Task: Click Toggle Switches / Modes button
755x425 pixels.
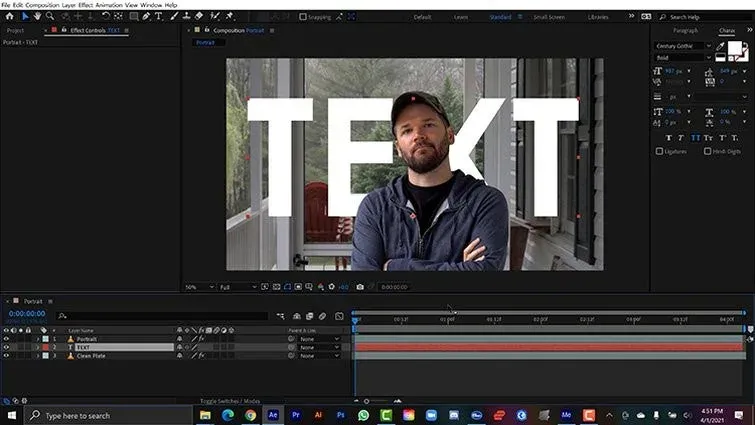Action: click(230, 401)
